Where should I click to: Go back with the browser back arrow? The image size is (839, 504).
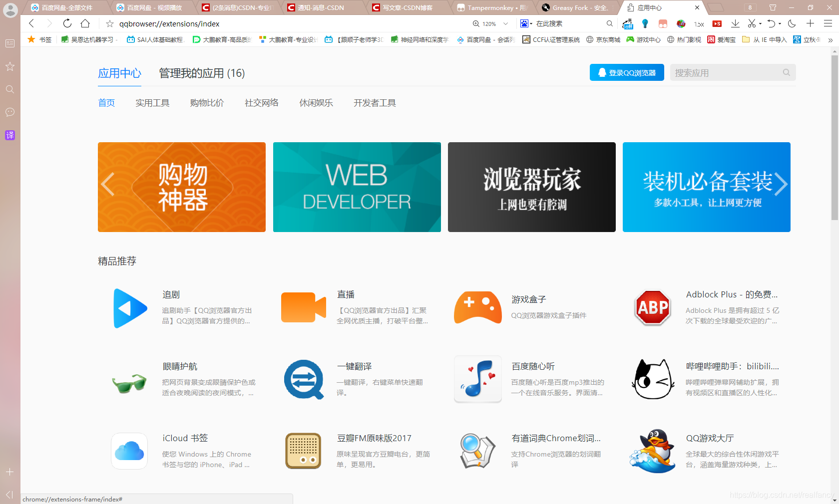pos(31,23)
